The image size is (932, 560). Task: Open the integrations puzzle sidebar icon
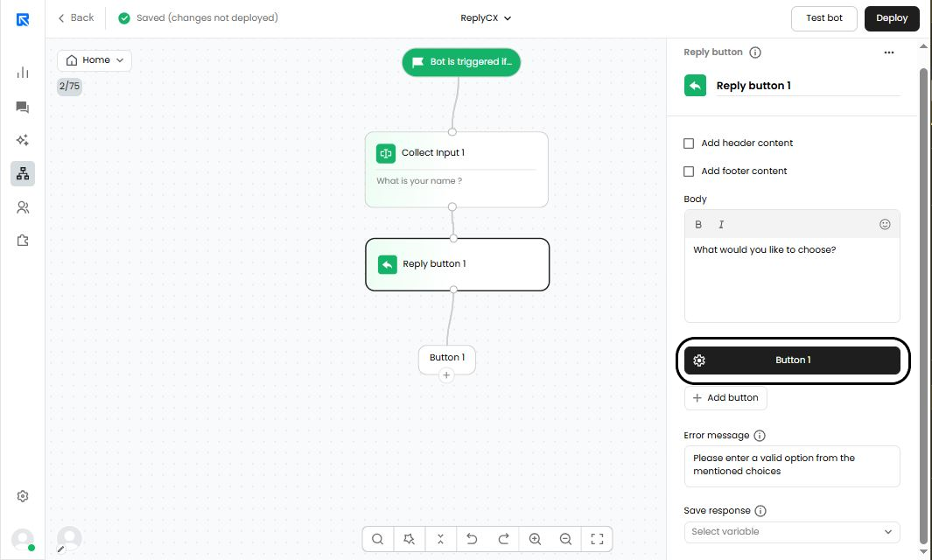[x=23, y=241]
